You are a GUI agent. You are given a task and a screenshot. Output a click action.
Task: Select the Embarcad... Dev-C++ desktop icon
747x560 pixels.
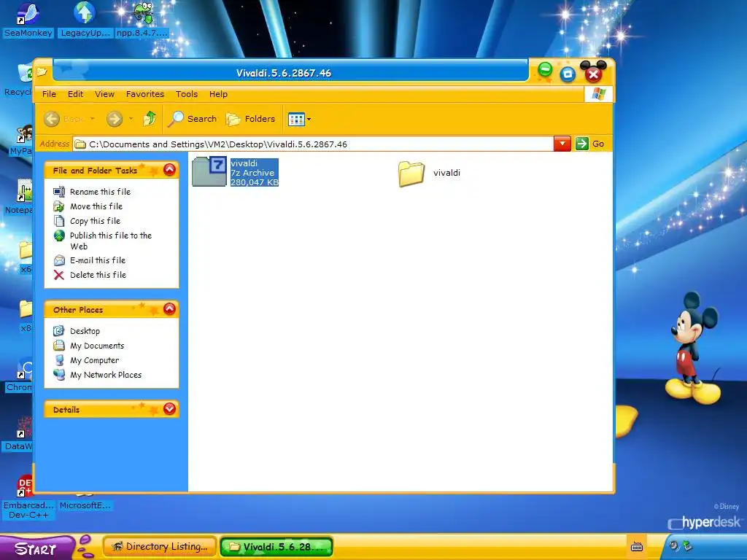[28, 497]
